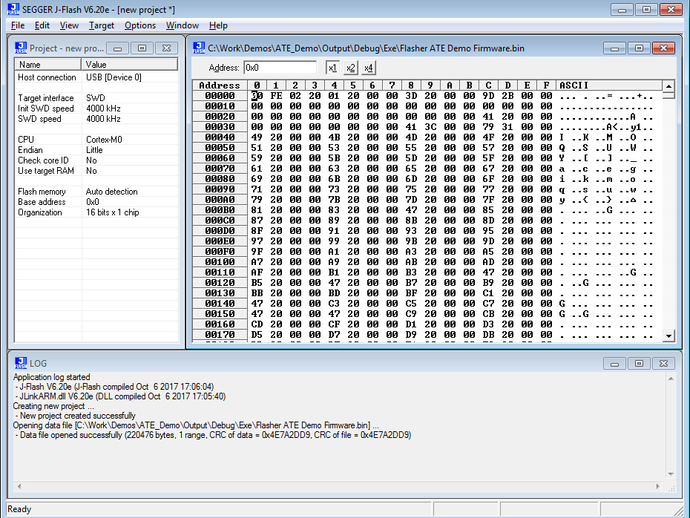Open the Help menu
690x518 pixels.
pos(218,25)
